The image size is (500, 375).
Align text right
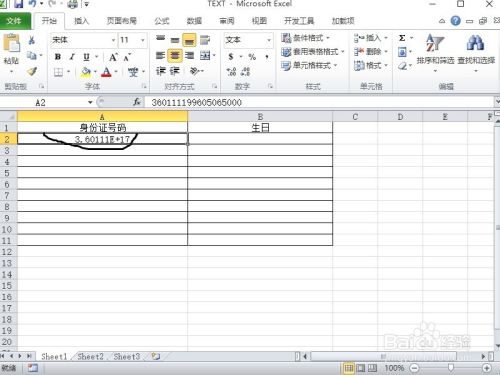click(x=189, y=55)
